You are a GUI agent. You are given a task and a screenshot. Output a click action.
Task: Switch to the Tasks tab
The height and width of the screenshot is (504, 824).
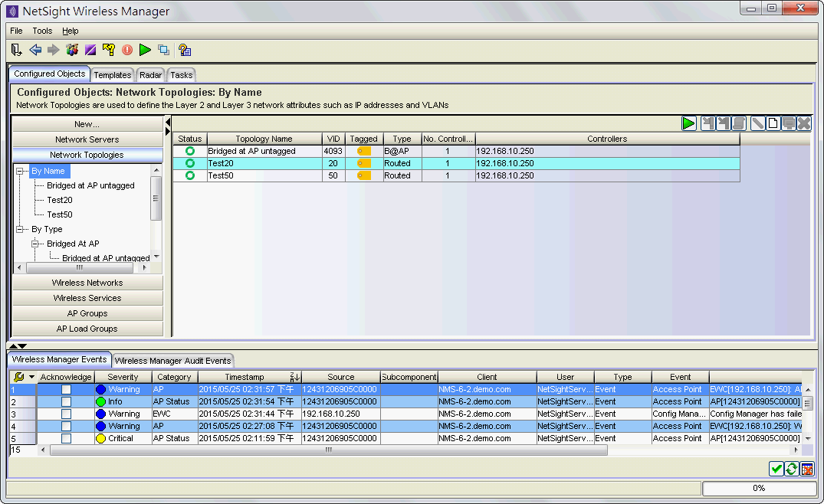[x=182, y=75]
